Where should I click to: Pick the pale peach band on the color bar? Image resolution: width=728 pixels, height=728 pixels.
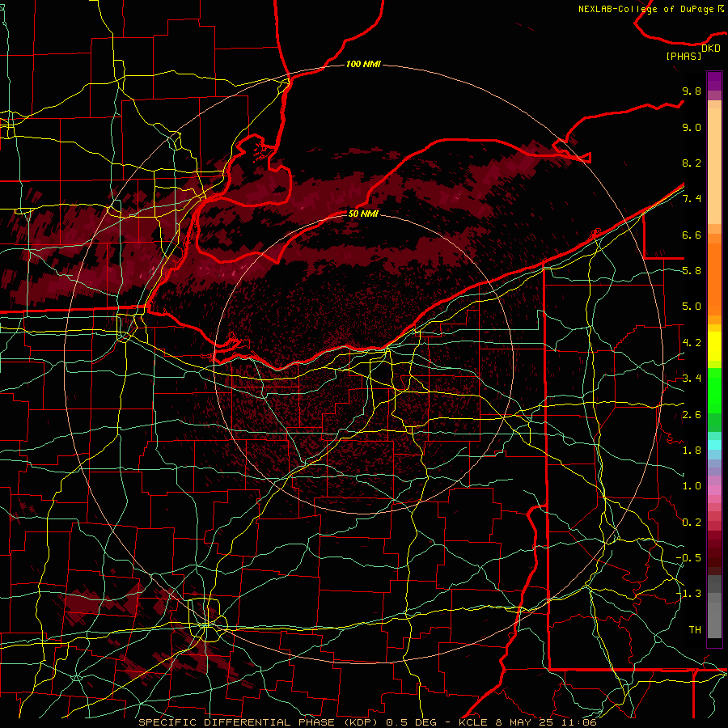(x=714, y=166)
